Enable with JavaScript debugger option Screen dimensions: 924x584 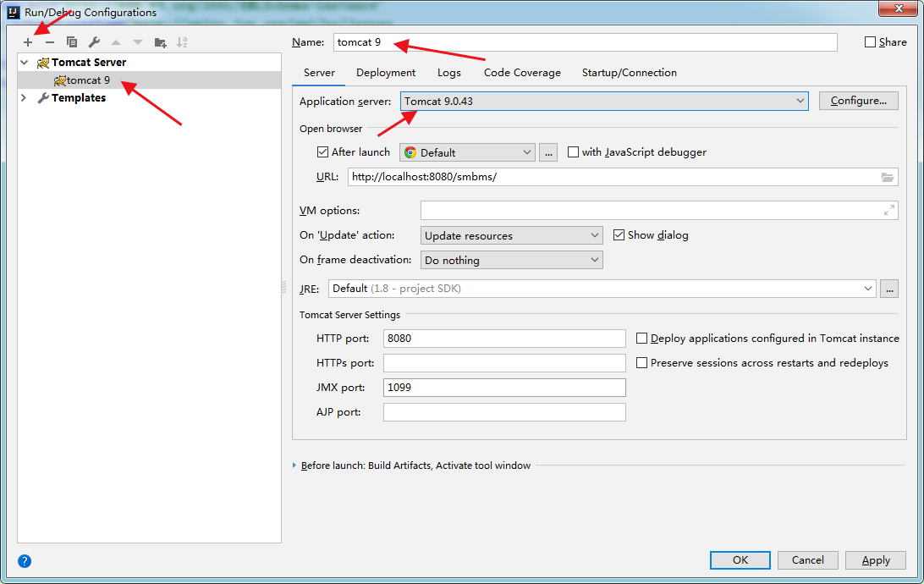(x=574, y=152)
